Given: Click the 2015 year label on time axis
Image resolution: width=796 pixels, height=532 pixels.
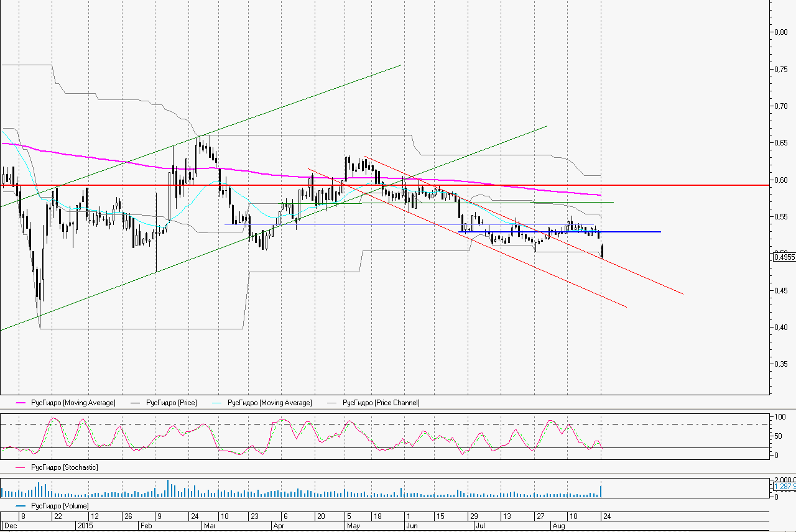Looking at the screenshot, I should (85, 526).
